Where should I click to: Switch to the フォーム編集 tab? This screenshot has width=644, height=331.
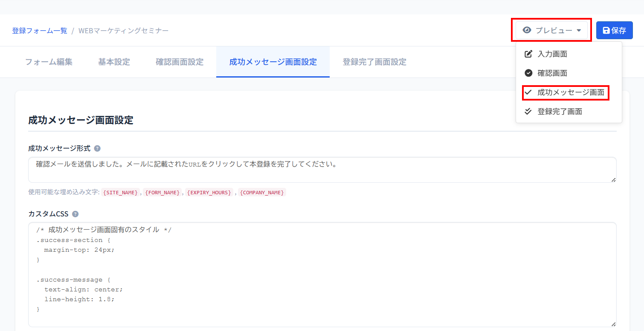pos(49,62)
